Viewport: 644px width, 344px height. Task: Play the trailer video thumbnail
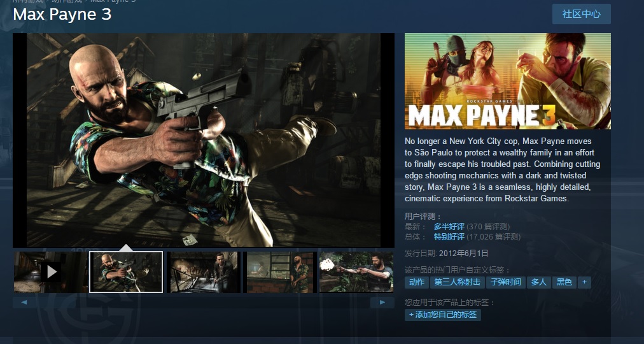point(50,272)
